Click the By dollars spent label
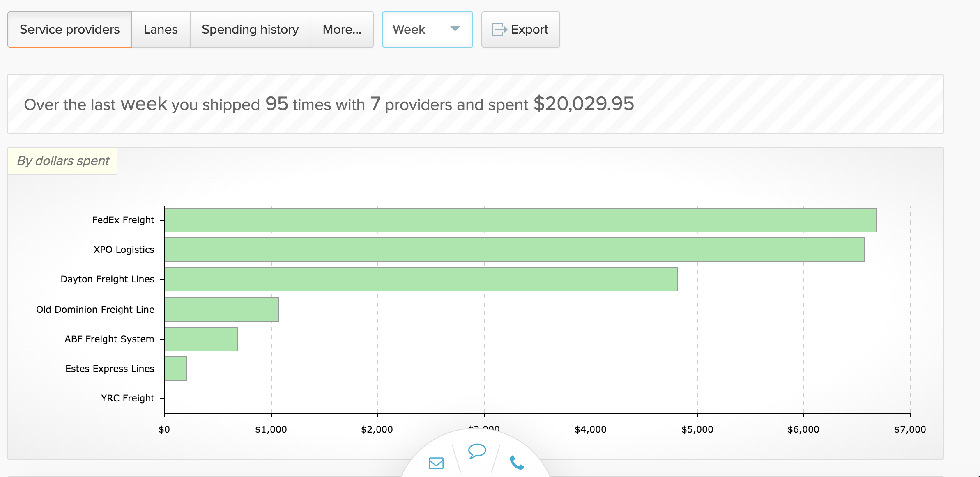The image size is (980, 477). [63, 161]
